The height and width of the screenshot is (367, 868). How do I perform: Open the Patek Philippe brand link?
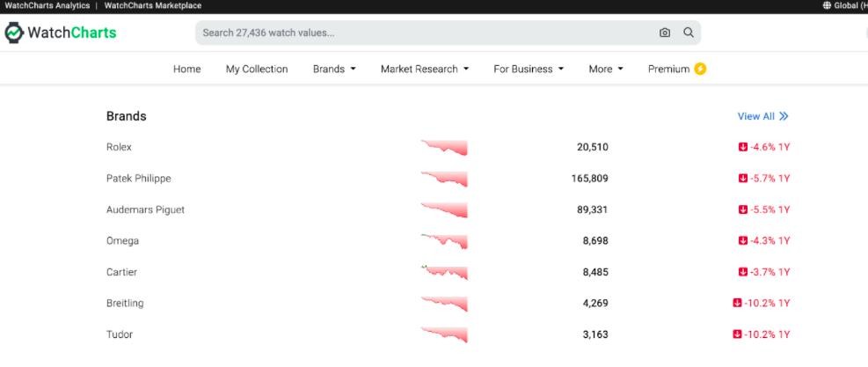click(138, 179)
